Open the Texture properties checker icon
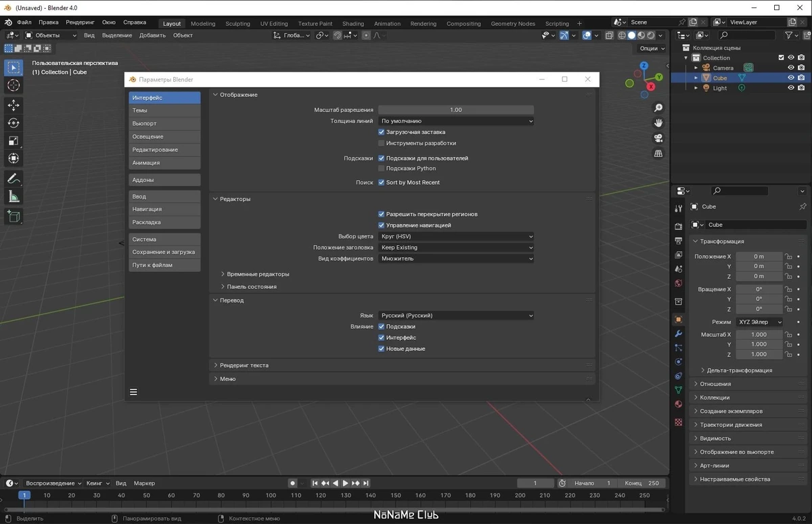This screenshot has height=524, width=812. (x=679, y=422)
